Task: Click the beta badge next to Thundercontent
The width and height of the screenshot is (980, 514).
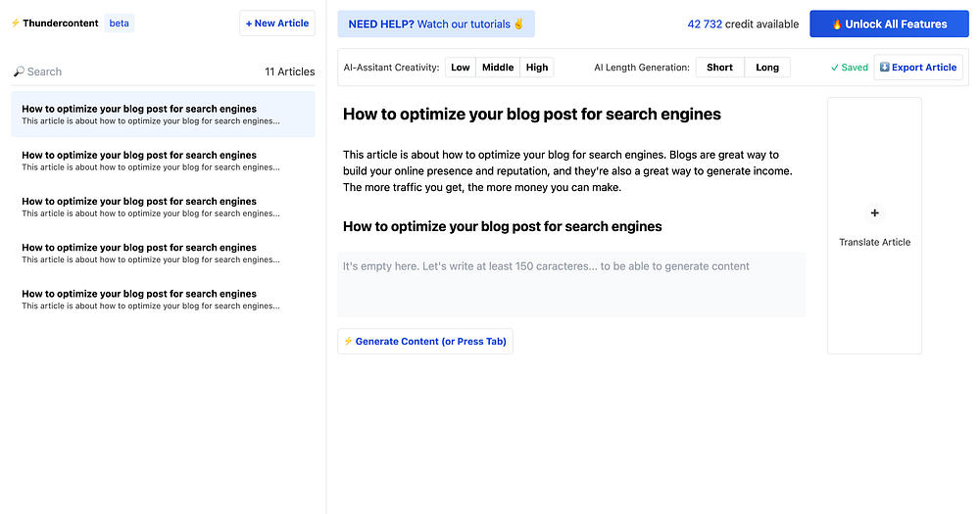Action: click(119, 23)
